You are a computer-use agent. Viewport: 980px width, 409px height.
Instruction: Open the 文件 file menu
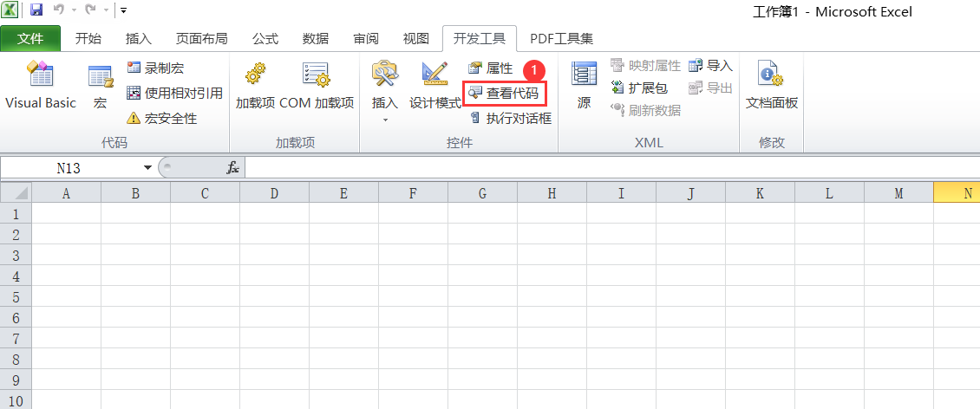pos(30,39)
